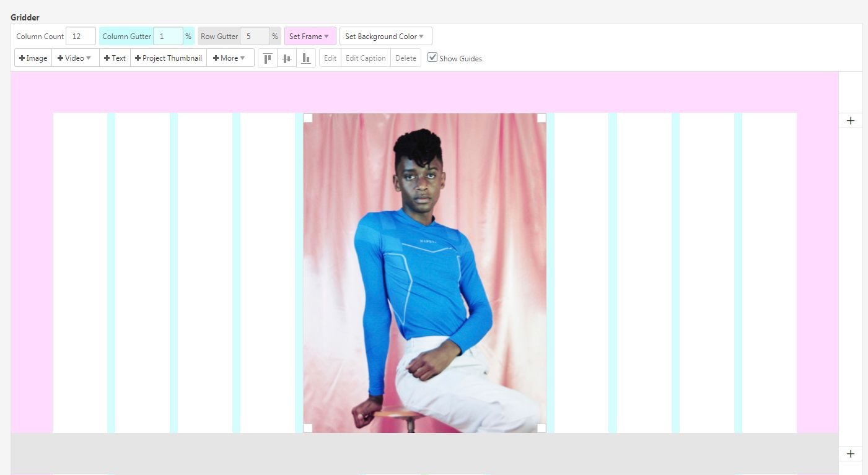Open the Set Frame dropdown
The width and height of the screenshot is (868, 475).
(x=310, y=37)
